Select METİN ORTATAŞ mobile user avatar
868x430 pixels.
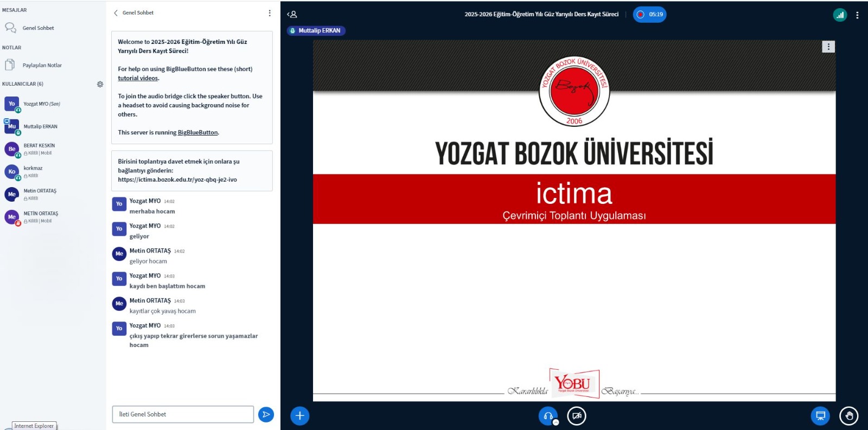[11, 217]
